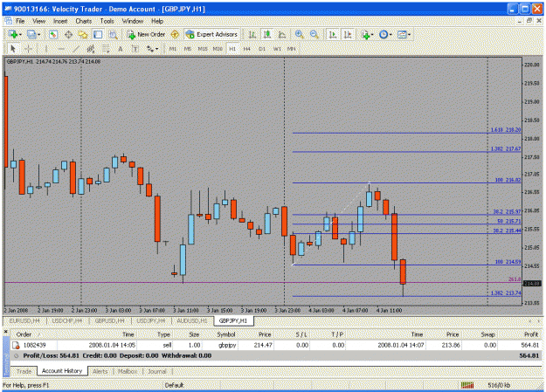Click the Zoom Out magnifier icon

[314, 34]
